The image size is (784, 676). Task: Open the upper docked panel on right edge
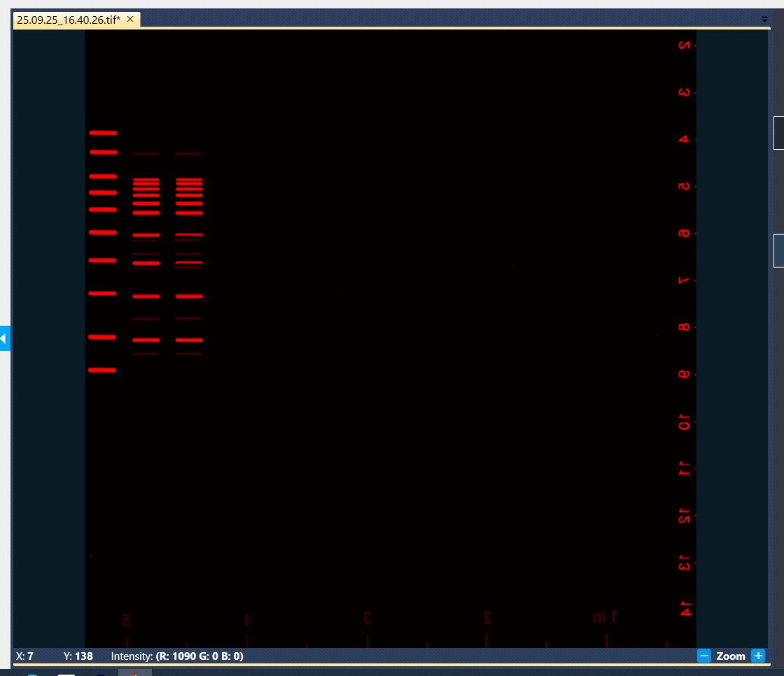[778, 133]
